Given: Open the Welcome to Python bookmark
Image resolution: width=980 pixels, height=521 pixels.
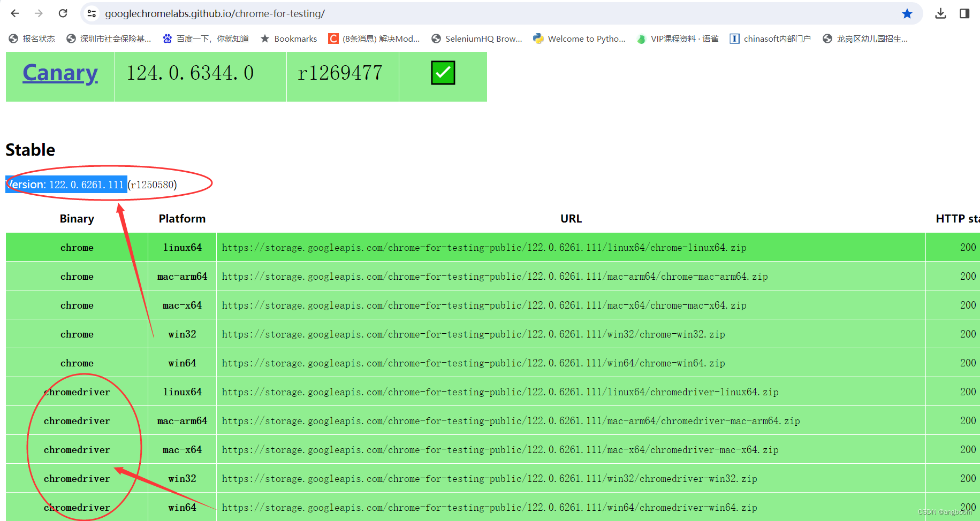Looking at the screenshot, I should click(x=579, y=39).
